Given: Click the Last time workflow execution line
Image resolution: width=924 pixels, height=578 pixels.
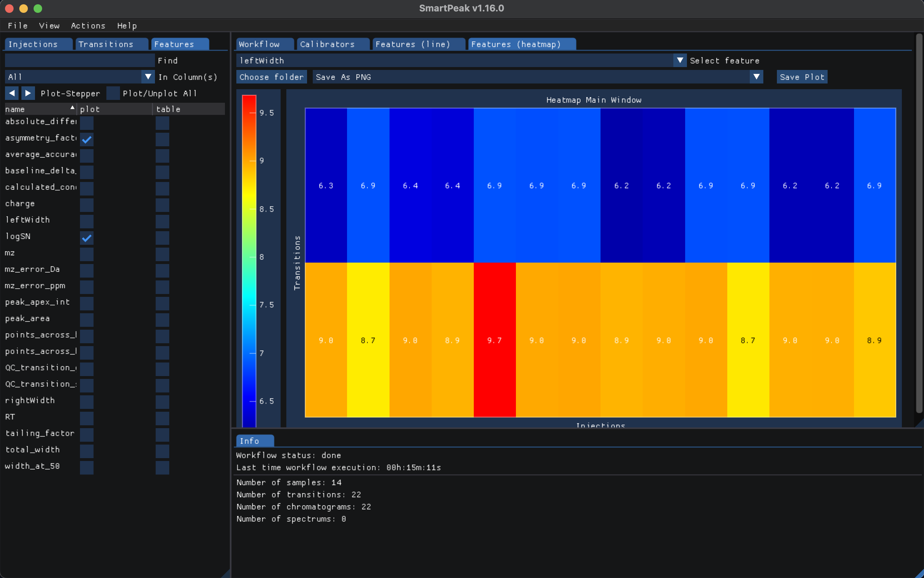Looking at the screenshot, I should coord(338,467).
